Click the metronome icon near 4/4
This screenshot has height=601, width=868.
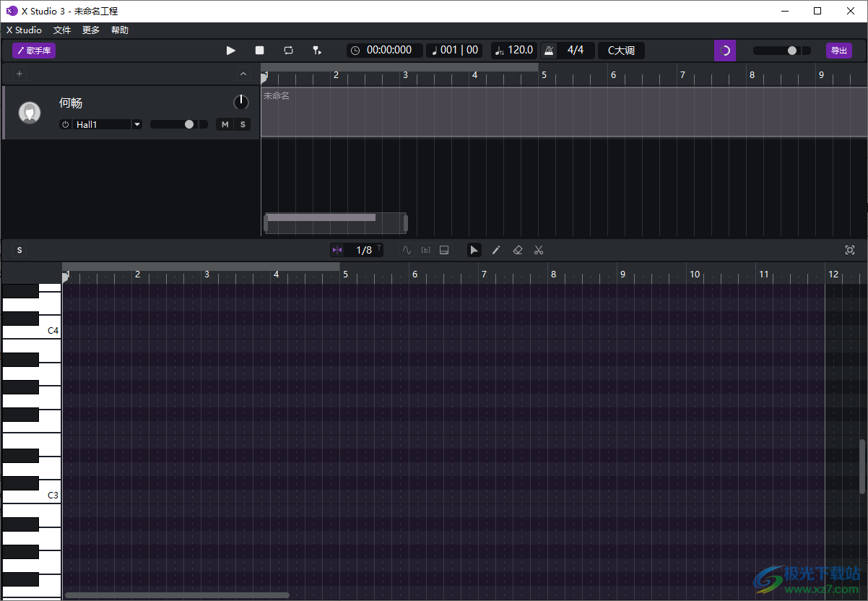click(x=549, y=50)
